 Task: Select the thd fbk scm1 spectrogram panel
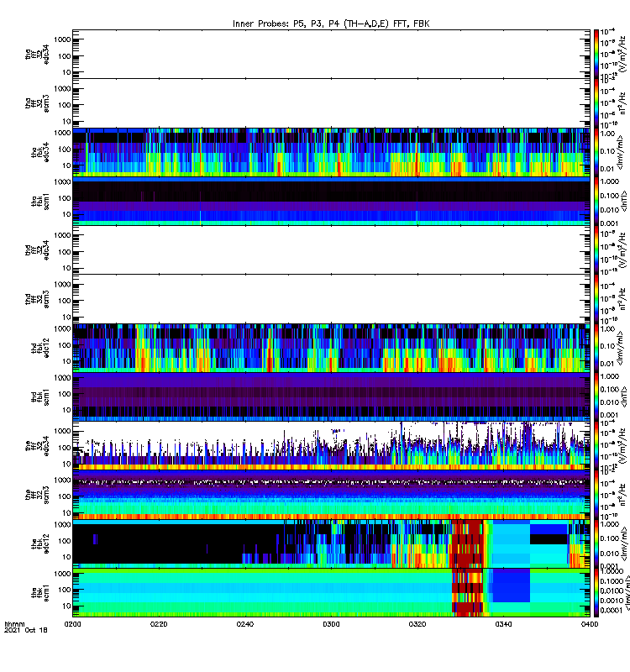coord(331,396)
